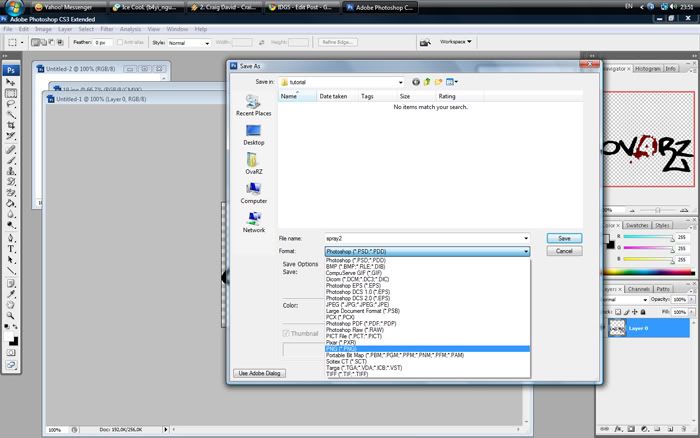Switch to the Histogram tab

click(647, 69)
